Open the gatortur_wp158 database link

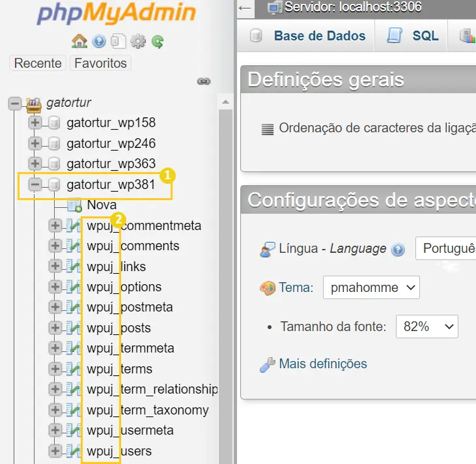click(x=111, y=123)
